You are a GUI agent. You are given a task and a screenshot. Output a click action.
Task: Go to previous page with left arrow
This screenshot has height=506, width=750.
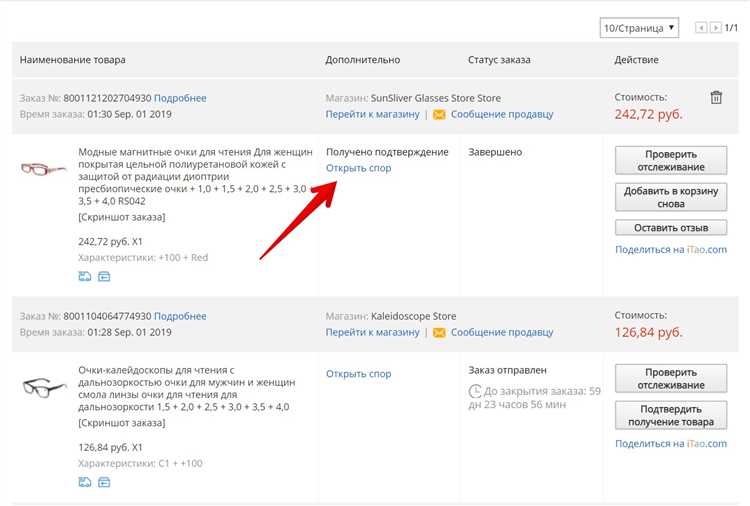pyautogui.click(x=701, y=28)
